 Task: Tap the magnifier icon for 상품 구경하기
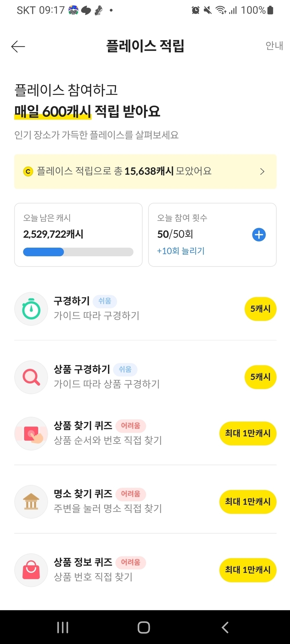point(31,377)
